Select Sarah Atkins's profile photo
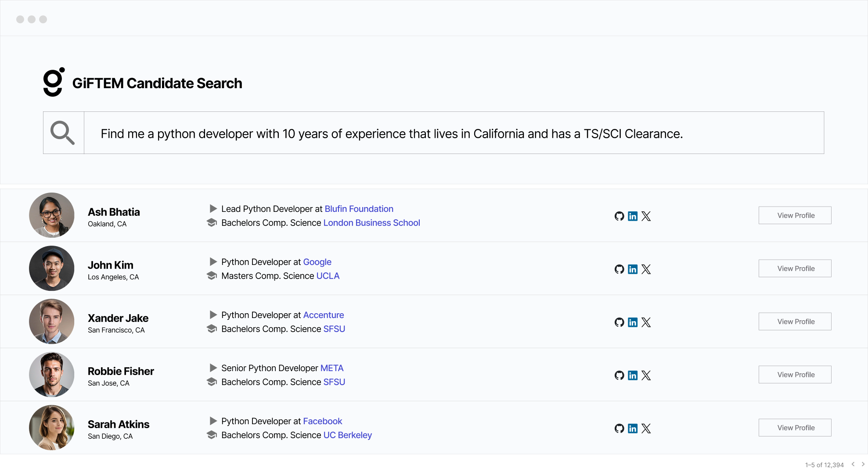The height and width of the screenshot is (472, 868). [x=52, y=428]
